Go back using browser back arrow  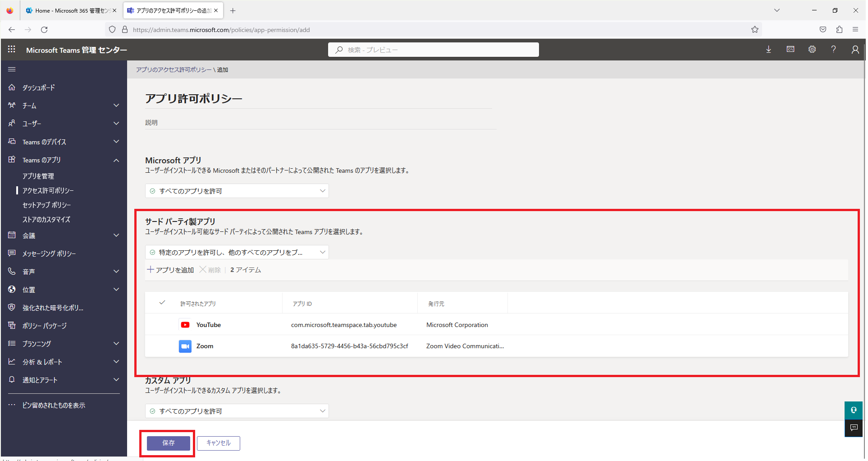pos(12,30)
